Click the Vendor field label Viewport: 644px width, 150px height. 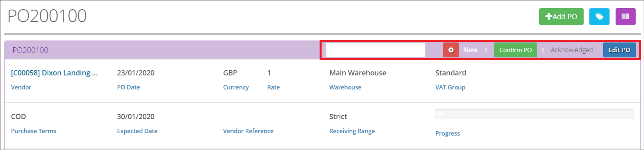click(21, 87)
